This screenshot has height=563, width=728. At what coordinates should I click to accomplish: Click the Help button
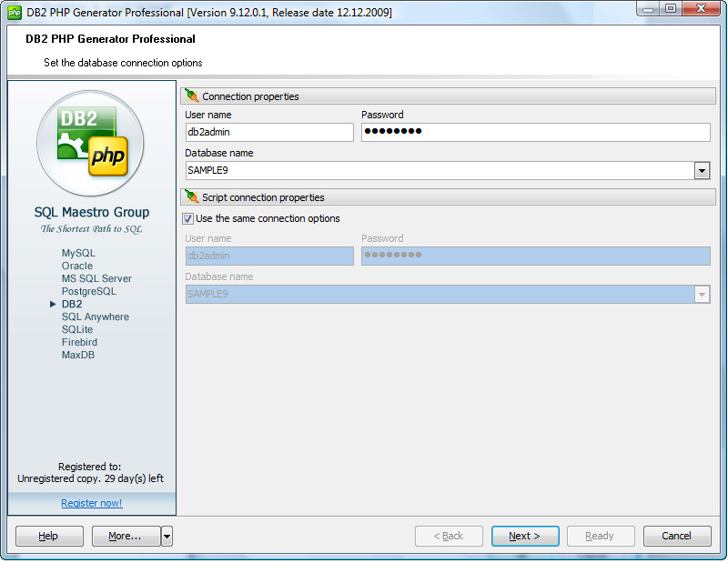coord(49,537)
